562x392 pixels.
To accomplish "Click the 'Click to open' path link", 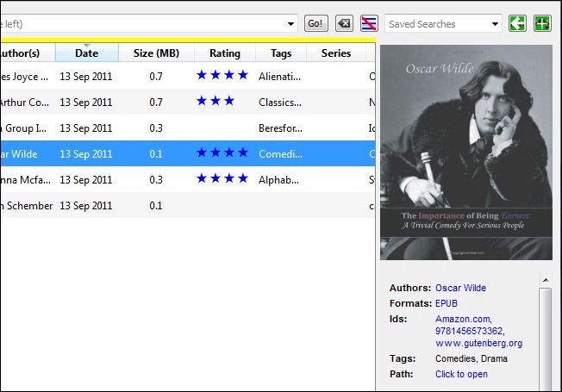I will point(461,374).
